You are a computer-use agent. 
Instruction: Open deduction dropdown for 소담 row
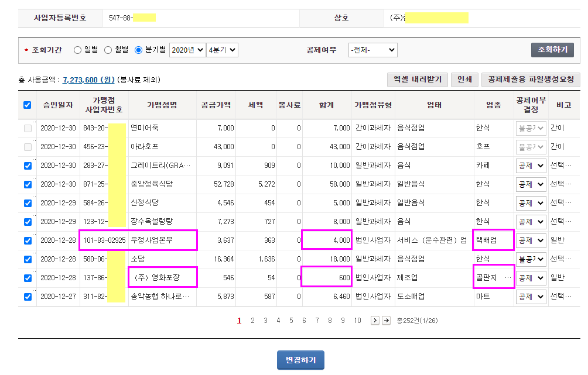tap(531, 259)
